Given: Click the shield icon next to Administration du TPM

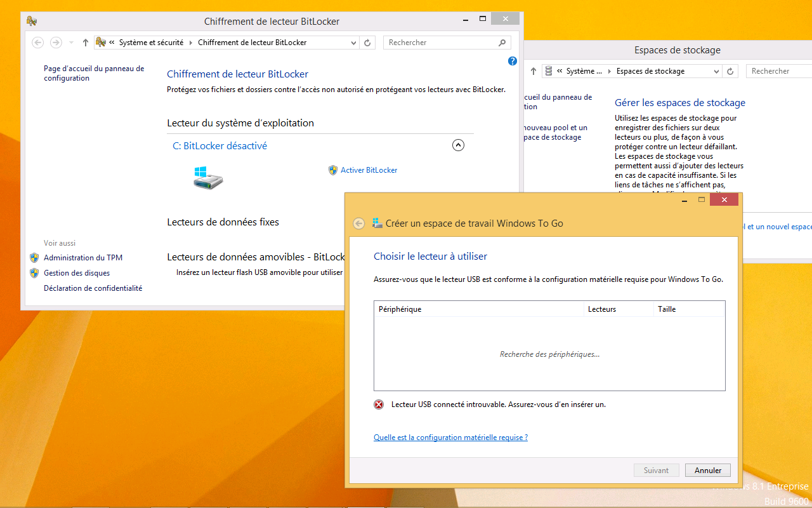Looking at the screenshot, I should [x=34, y=258].
